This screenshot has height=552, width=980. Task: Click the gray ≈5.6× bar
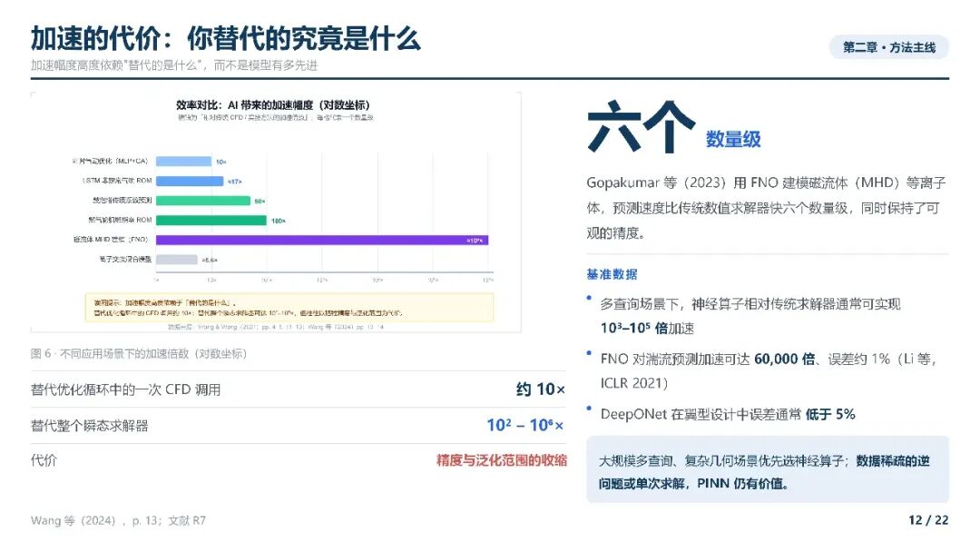(177, 260)
